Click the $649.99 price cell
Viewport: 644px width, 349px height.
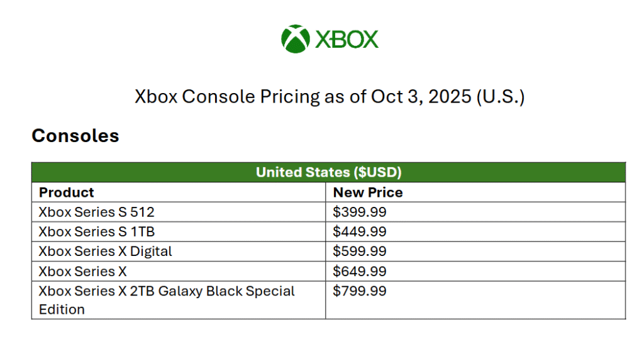point(475,272)
